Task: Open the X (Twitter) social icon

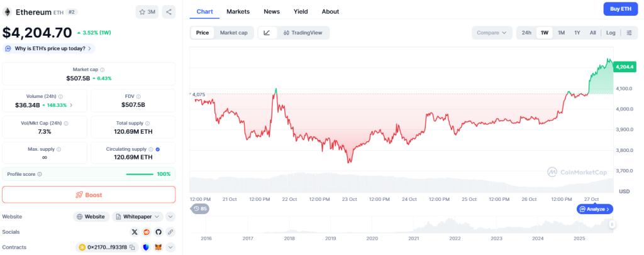Action: (x=135, y=232)
